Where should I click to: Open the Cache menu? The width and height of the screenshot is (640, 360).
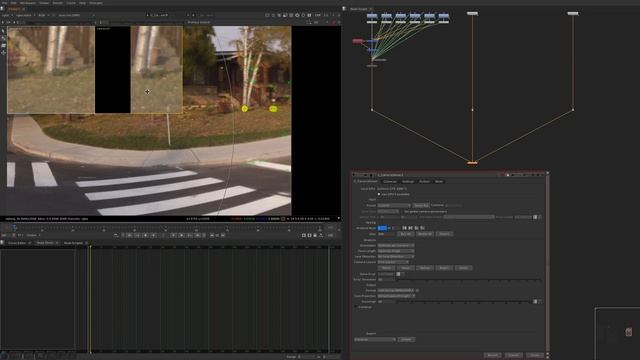[x=71, y=3]
